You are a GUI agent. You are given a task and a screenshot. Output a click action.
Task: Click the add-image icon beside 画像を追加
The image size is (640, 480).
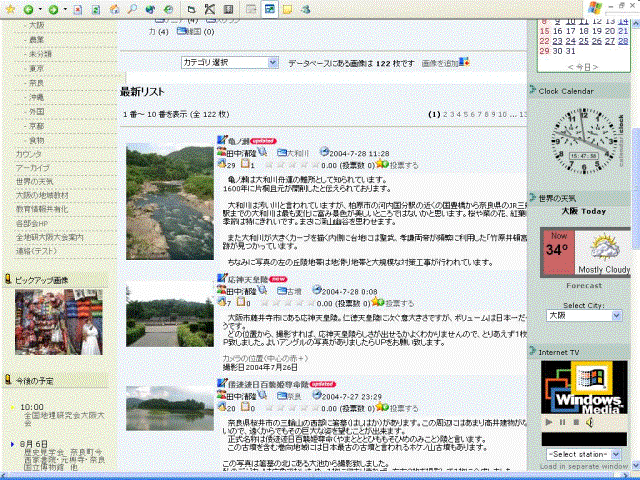[x=464, y=62]
